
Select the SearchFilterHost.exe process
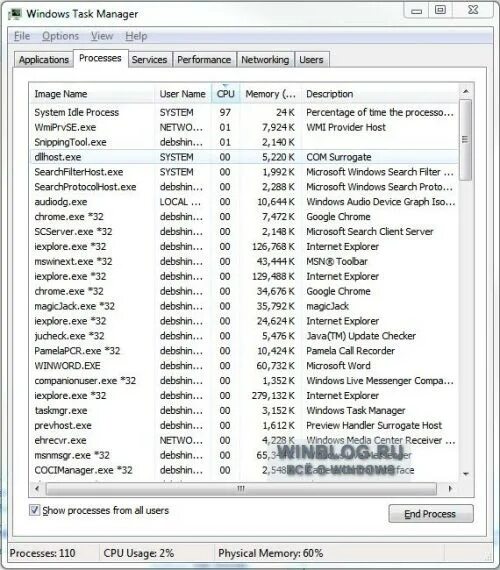pyautogui.click(x=244, y=172)
